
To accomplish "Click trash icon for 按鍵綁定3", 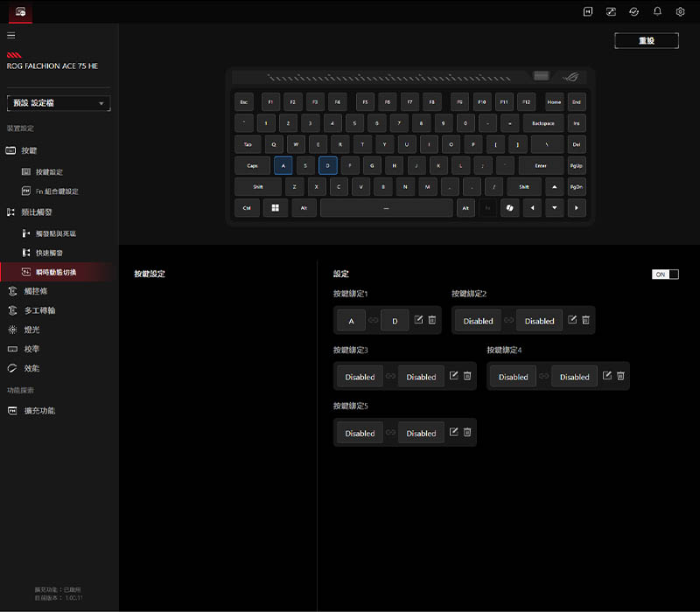I will pos(467,376).
